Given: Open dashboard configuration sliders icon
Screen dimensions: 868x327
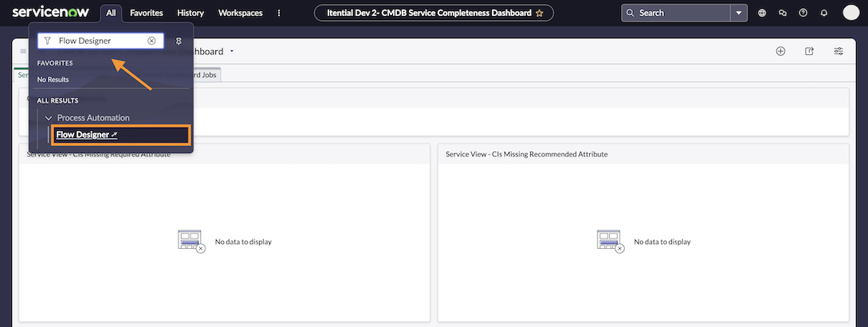Looking at the screenshot, I should 839,51.
